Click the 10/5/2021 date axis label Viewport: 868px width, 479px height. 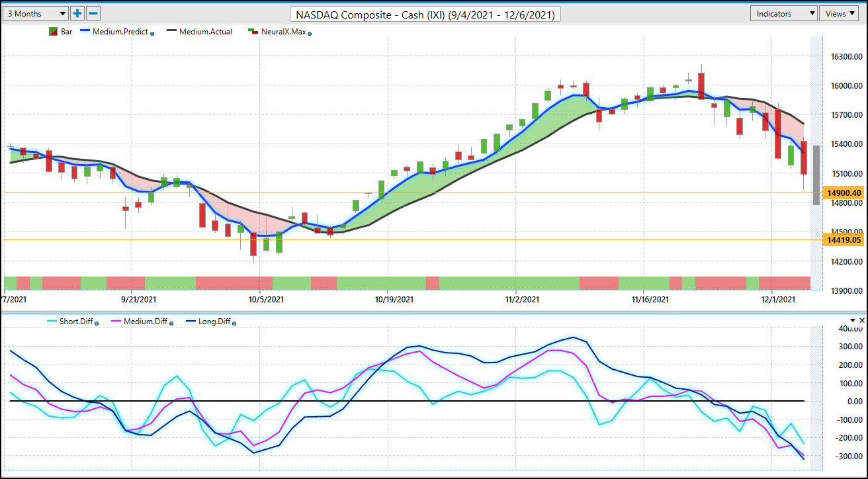pos(265,300)
